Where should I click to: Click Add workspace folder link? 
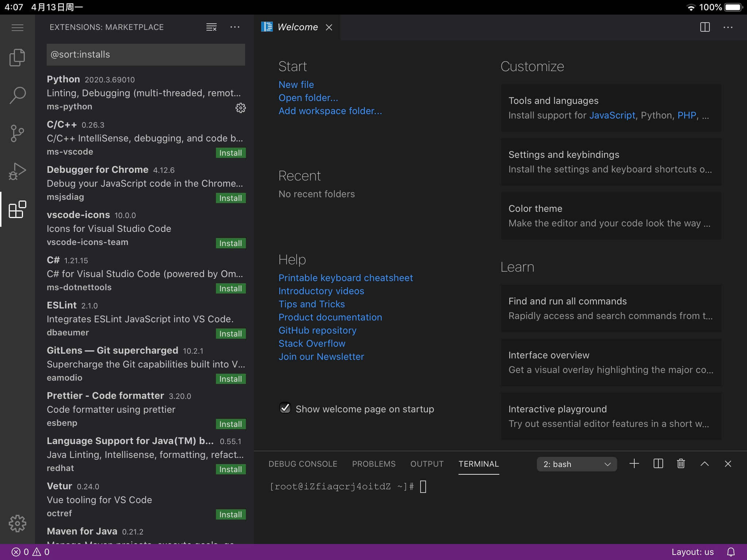pyautogui.click(x=330, y=111)
